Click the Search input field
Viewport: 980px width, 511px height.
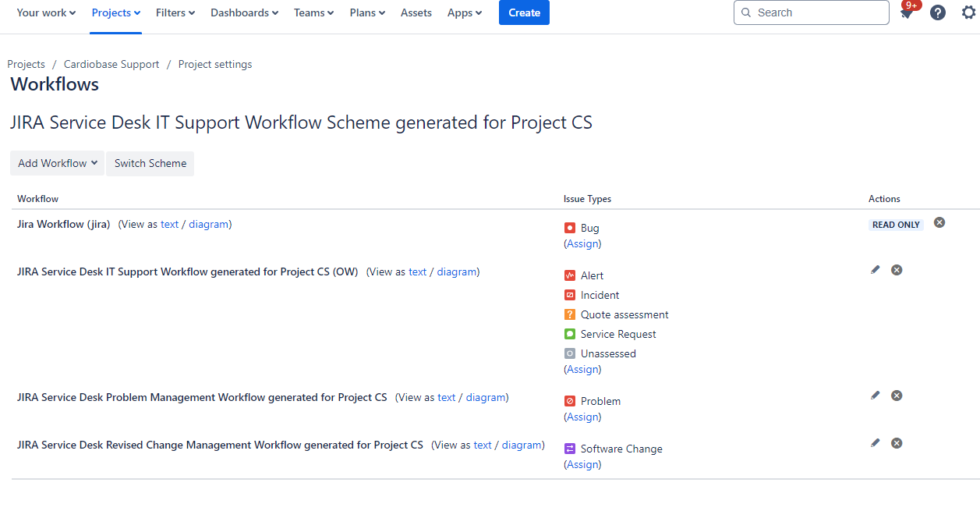tap(811, 12)
